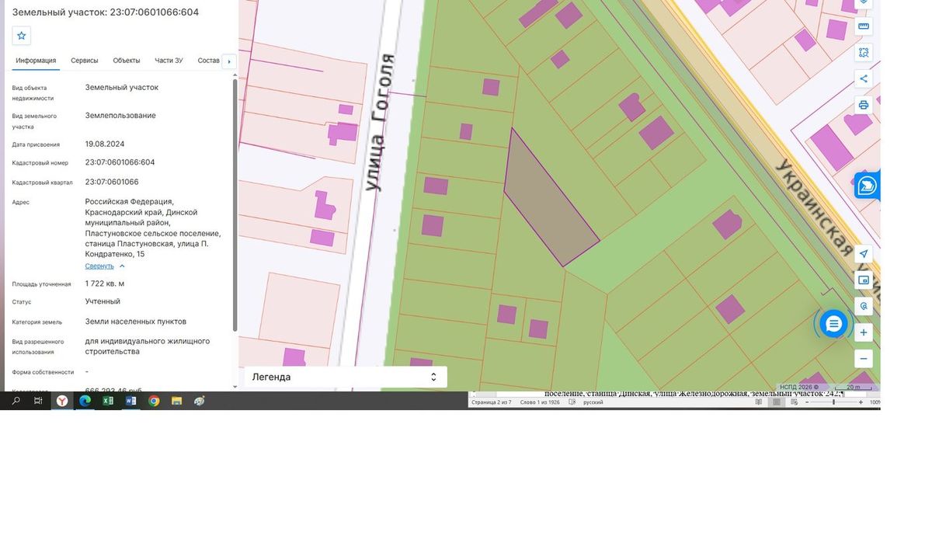Click улица Гоголя label on map
932x560 pixels.
(381, 123)
